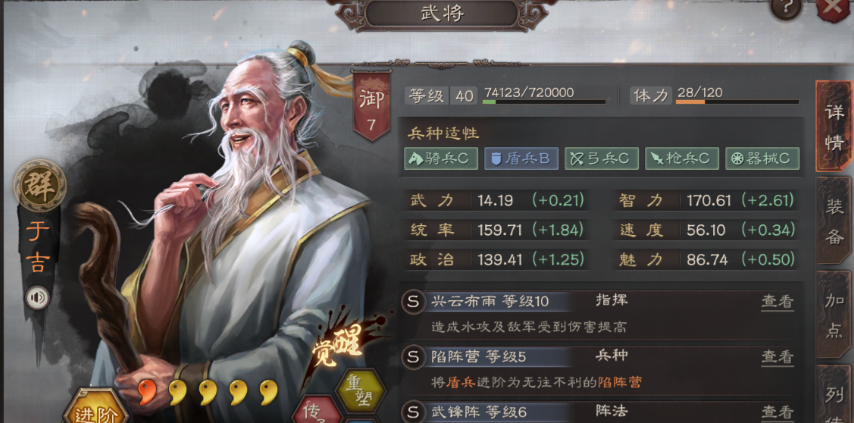Click the experience progress bar
This screenshot has height=423, width=854.
click(544, 101)
